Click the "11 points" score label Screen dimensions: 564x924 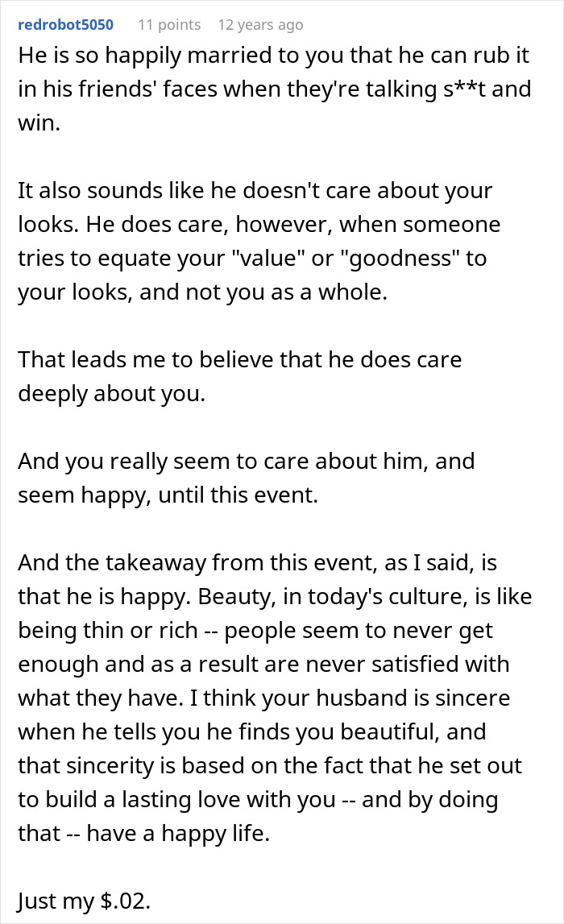[x=169, y=25]
